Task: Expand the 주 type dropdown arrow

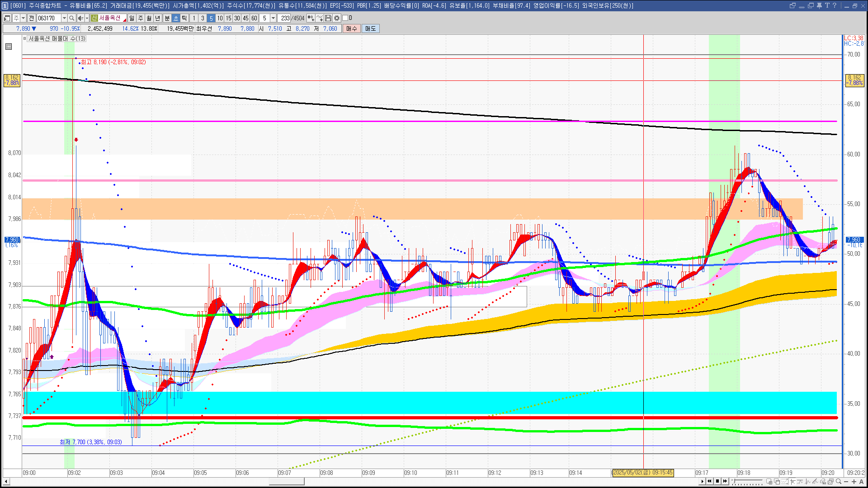Action: point(23,18)
